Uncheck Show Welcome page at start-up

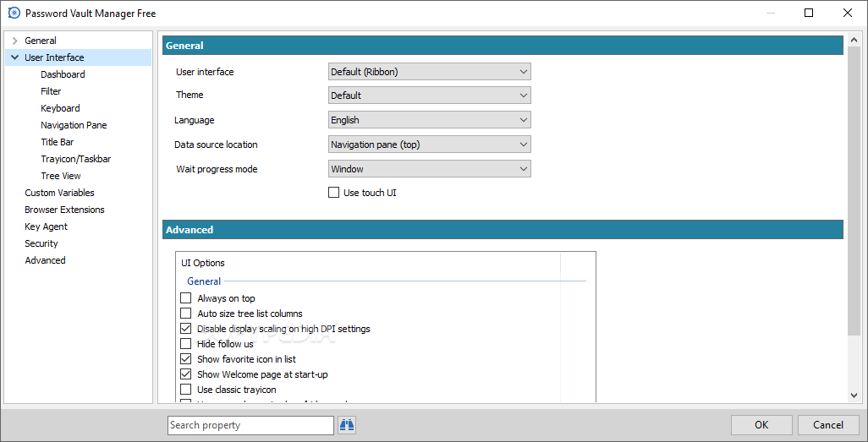(x=186, y=374)
